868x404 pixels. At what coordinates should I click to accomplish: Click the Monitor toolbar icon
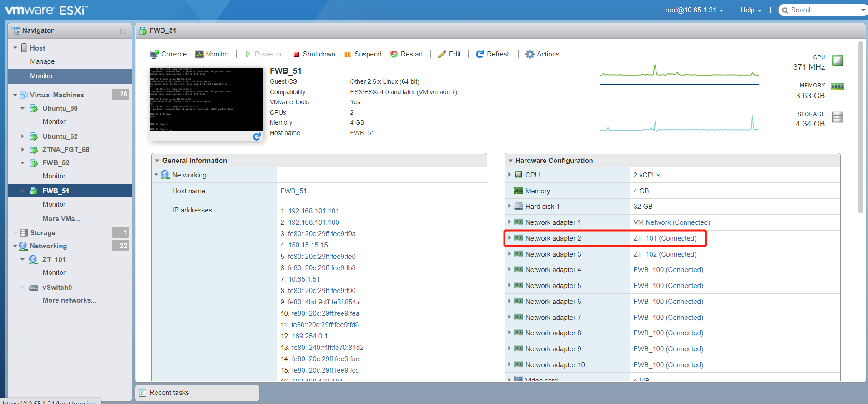point(199,54)
